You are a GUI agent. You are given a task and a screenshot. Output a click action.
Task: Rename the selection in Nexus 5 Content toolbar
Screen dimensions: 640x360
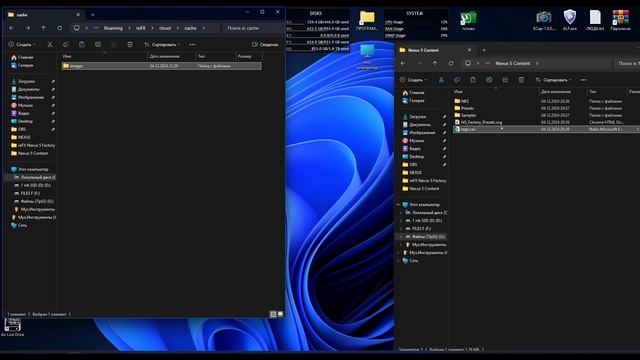tap(489, 80)
